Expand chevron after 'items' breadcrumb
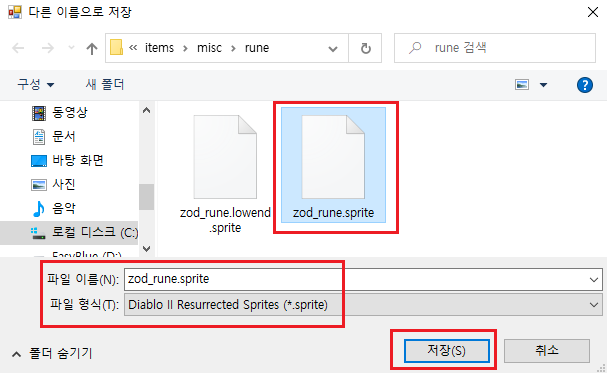This screenshot has height=373, width=607. [185, 48]
